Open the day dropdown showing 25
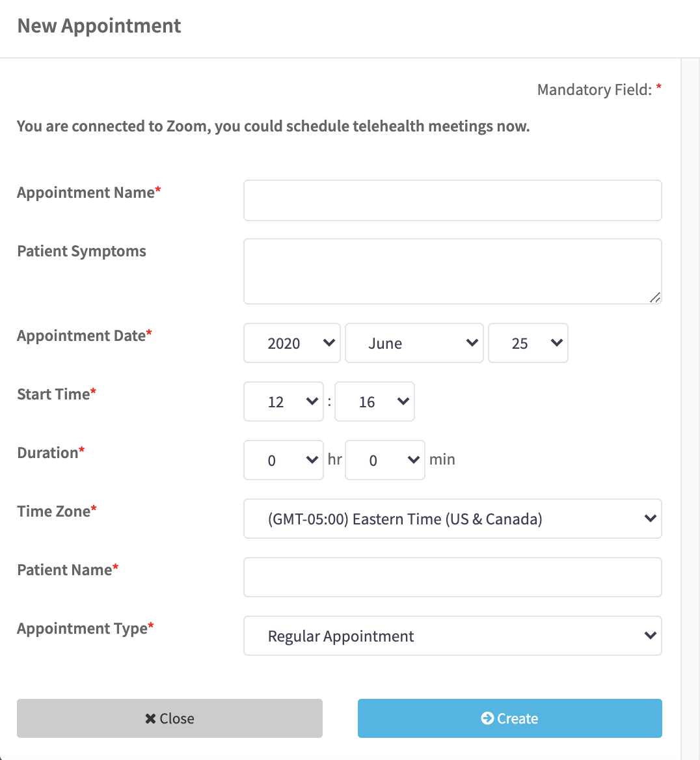The image size is (700, 760). tap(528, 343)
